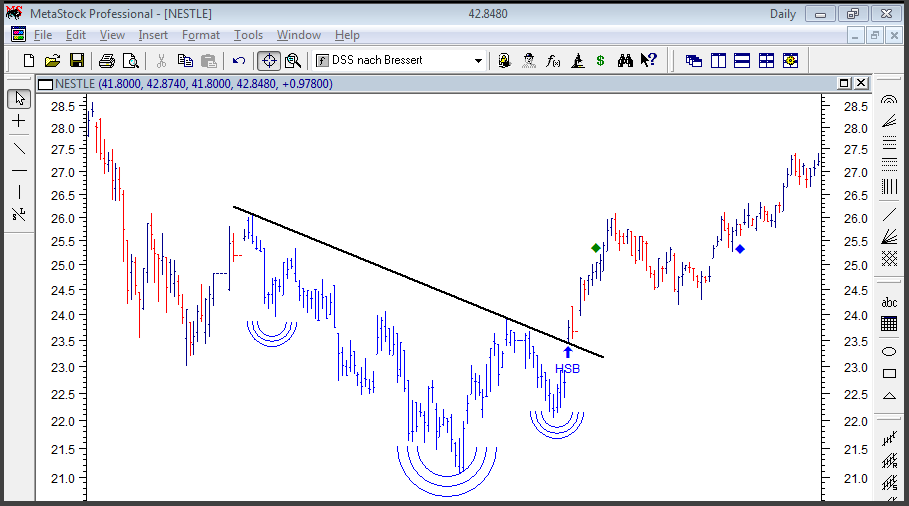Open print preview from the toolbar
The image size is (909, 506).
pyautogui.click(x=131, y=60)
